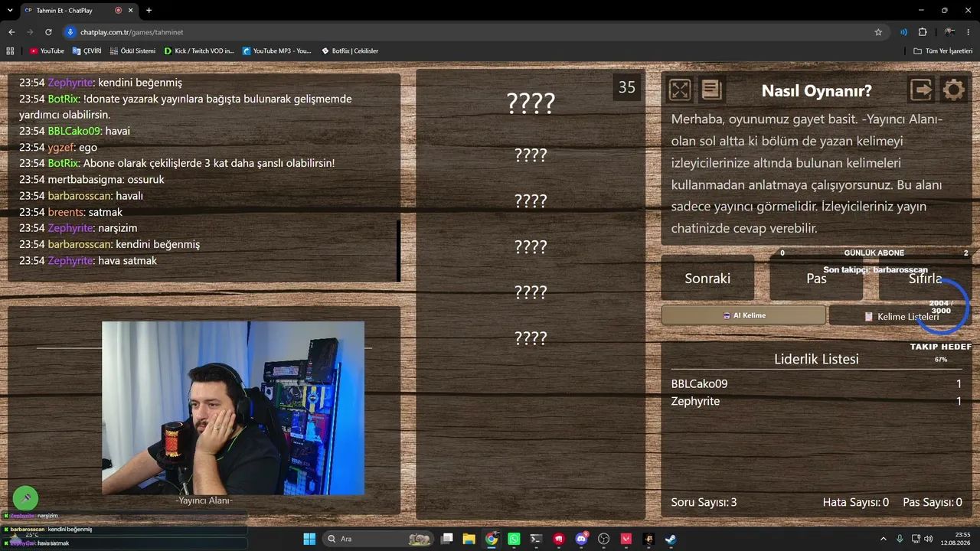Viewport: 980px width, 551px height.
Task: Click the chat message 'satmak' by breents
Action: 106,212
